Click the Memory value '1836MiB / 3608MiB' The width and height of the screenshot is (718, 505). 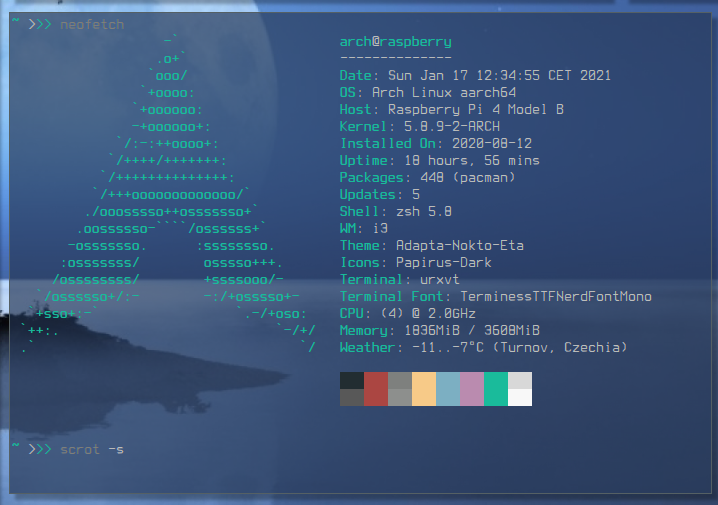[472, 330]
